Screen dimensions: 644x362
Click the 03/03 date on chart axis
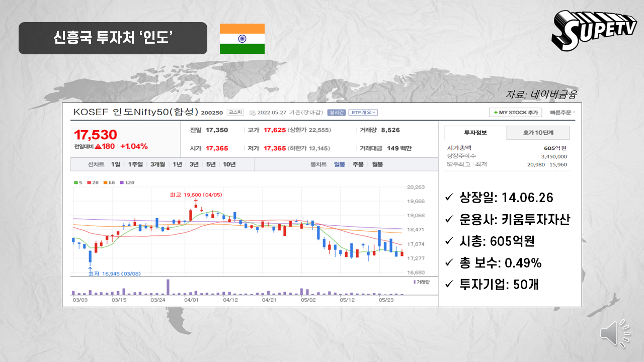80,300
